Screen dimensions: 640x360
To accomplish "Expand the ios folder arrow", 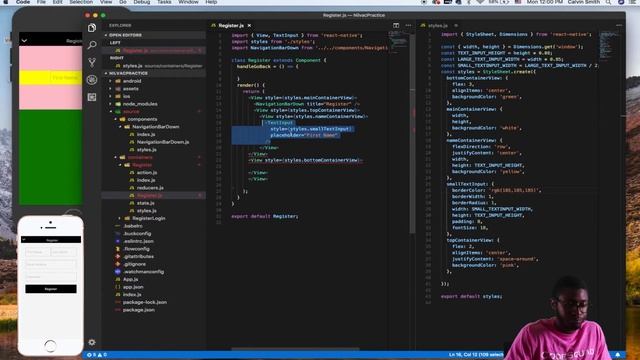I will 111,96.
